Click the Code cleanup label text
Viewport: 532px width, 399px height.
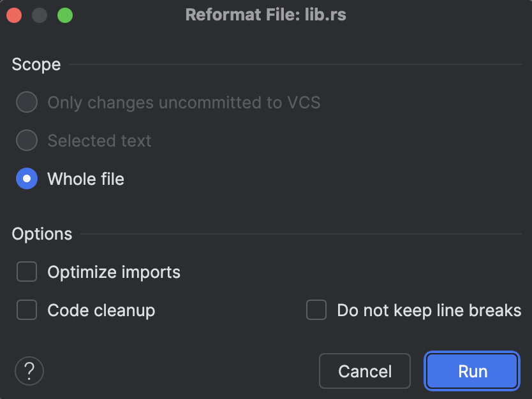[x=101, y=311]
